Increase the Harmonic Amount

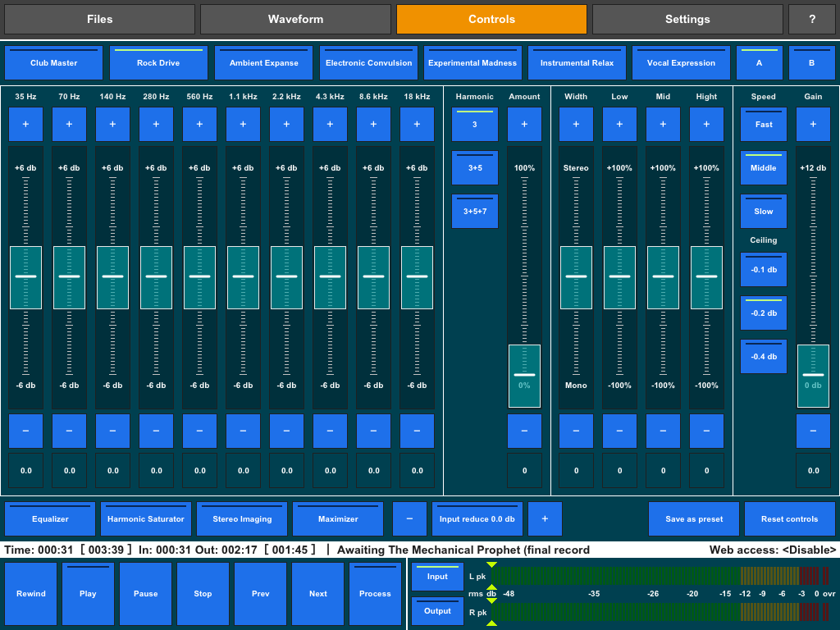click(524, 124)
